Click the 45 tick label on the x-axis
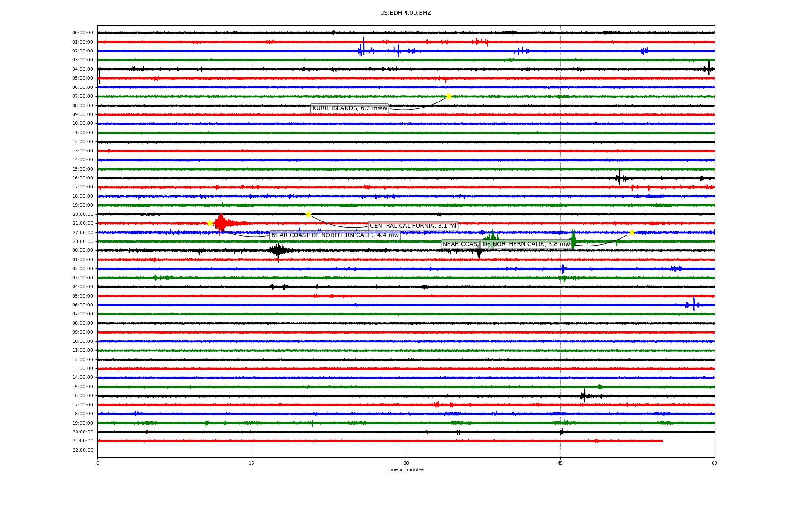Screen dimensions: 812x508 click(x=560, y=463)
